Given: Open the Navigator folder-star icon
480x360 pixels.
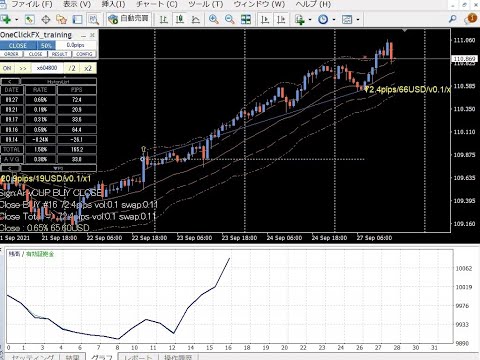Looking at the screenshot, I should click(x=62, y=19).
